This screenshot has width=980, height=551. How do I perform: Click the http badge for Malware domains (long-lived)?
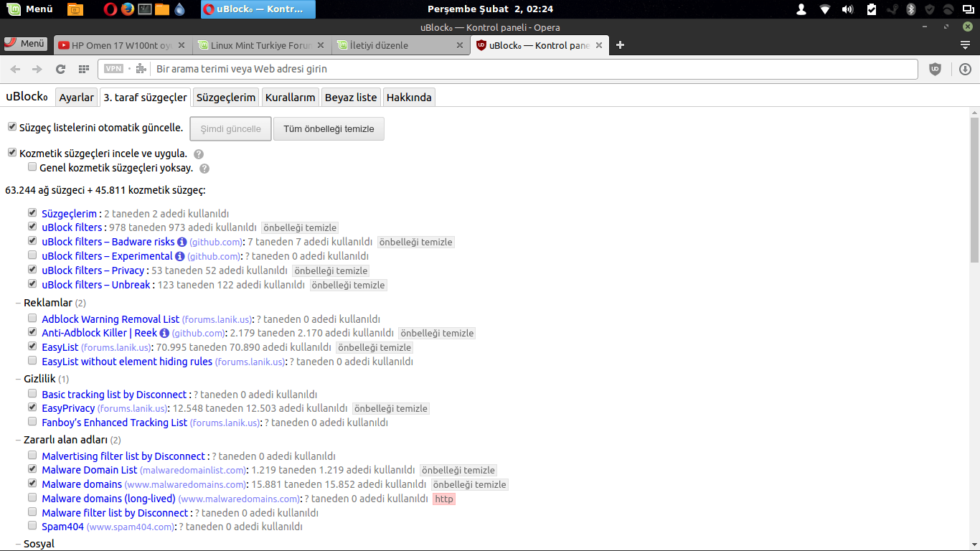tap(444, 499)
